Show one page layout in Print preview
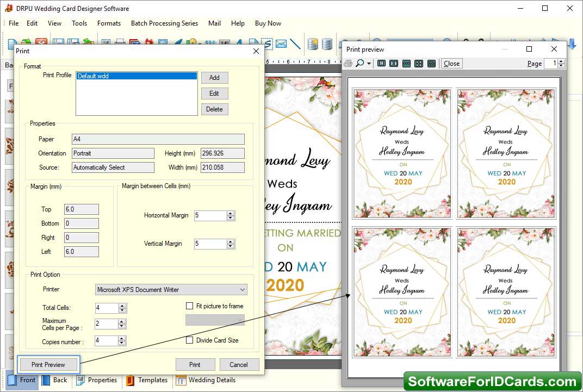 381,64
